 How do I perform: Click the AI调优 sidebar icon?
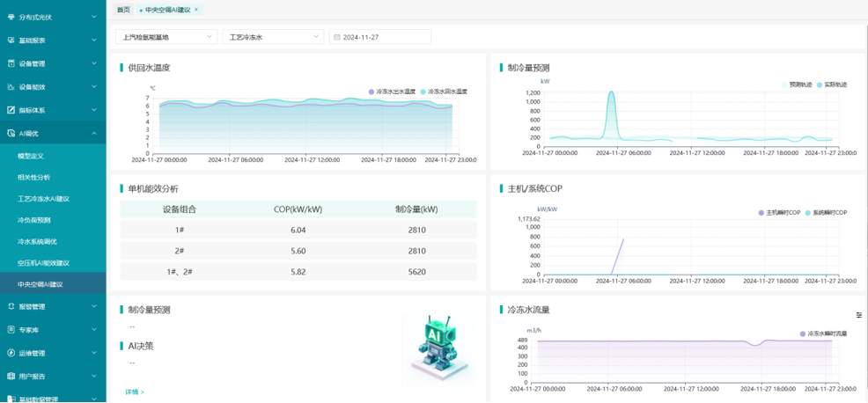(11, 133)
